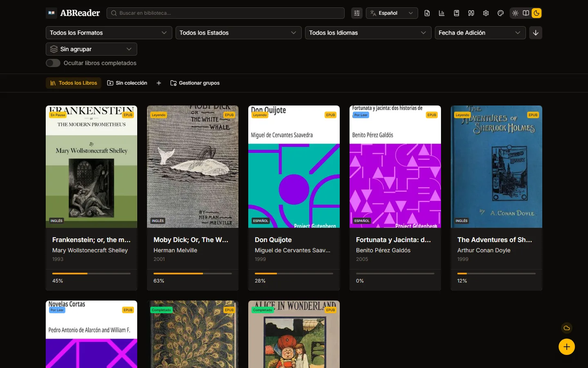Open the Novelas Cortas cover thumbnail

click(x=91, y=334)
